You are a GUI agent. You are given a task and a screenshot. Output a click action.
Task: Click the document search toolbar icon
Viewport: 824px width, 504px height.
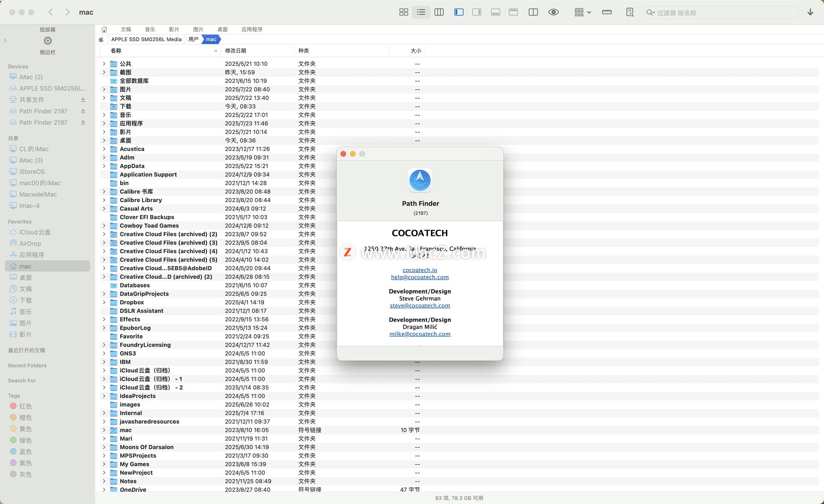[630, 12]
